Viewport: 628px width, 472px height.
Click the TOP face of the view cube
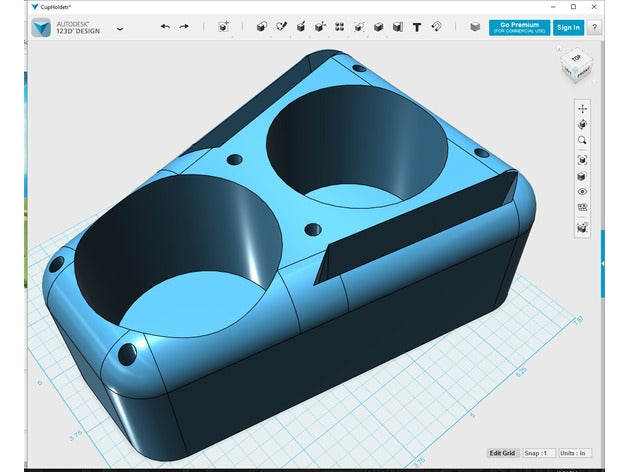pos(576,58)
